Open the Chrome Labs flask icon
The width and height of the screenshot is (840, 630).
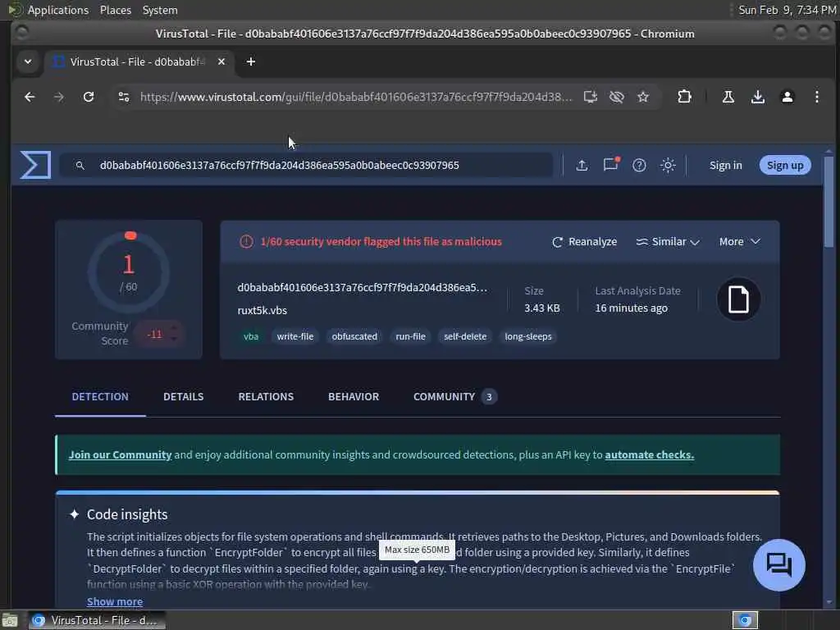pyautogui.click(x=728, y=97)
